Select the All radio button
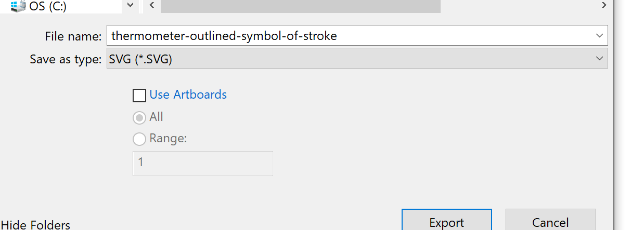 point(139,118)
